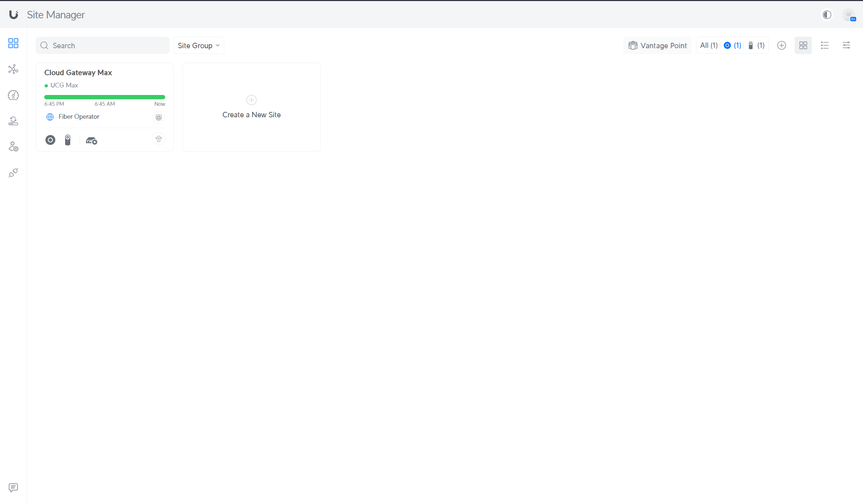
Task: Click the shield icon beside Fiber Operator
Action: [x=158, y=117]
